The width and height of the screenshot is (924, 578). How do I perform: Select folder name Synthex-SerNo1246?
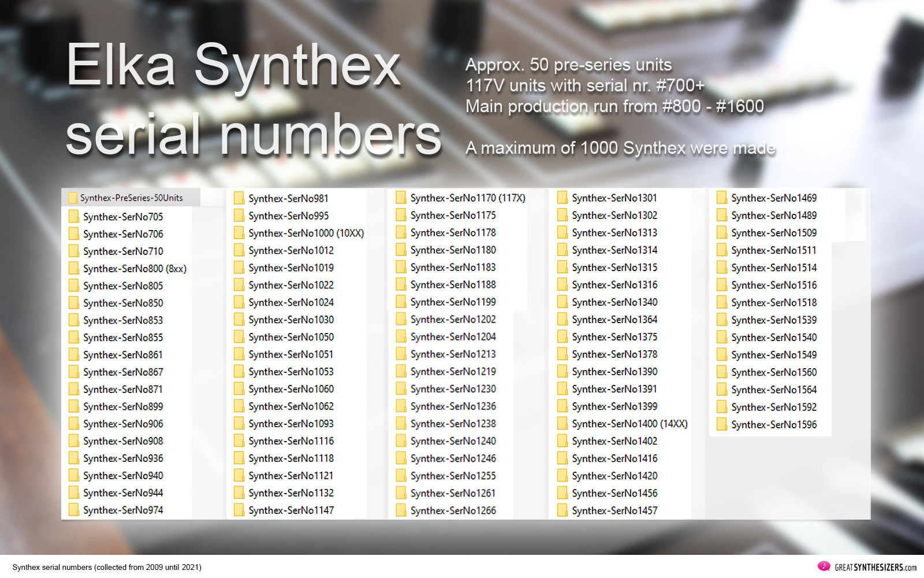click(453, 458)
